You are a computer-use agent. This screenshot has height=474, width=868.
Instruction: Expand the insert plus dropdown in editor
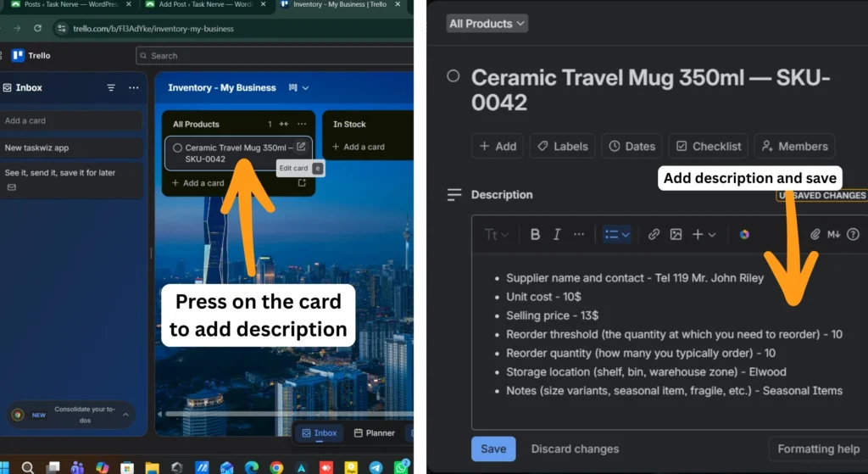(x=704, y=234)
